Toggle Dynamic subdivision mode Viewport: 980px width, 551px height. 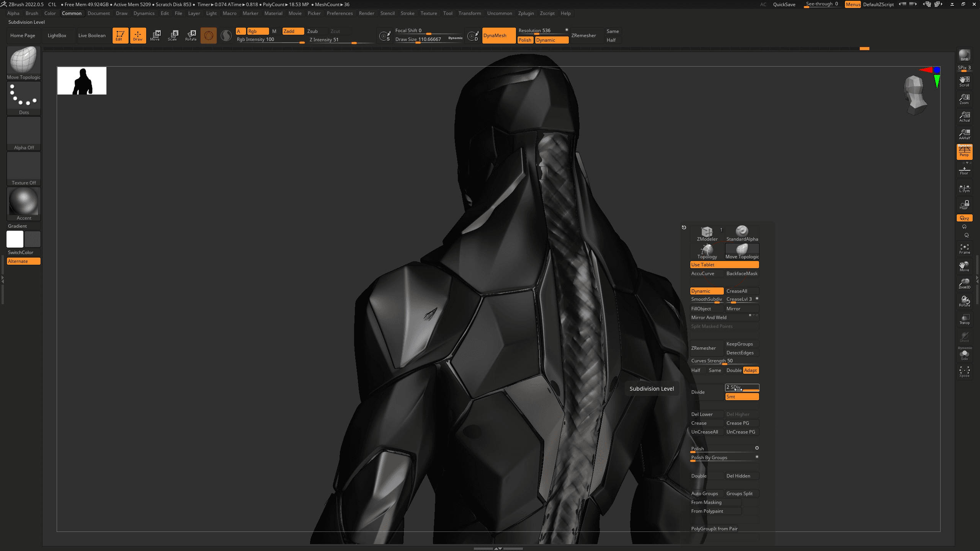coord(706,291)
